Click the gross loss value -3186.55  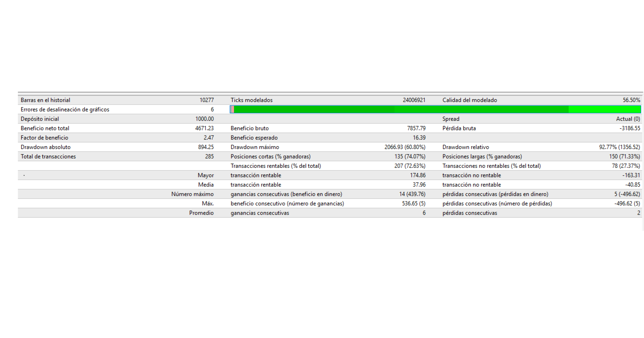(x=630, y=128)
